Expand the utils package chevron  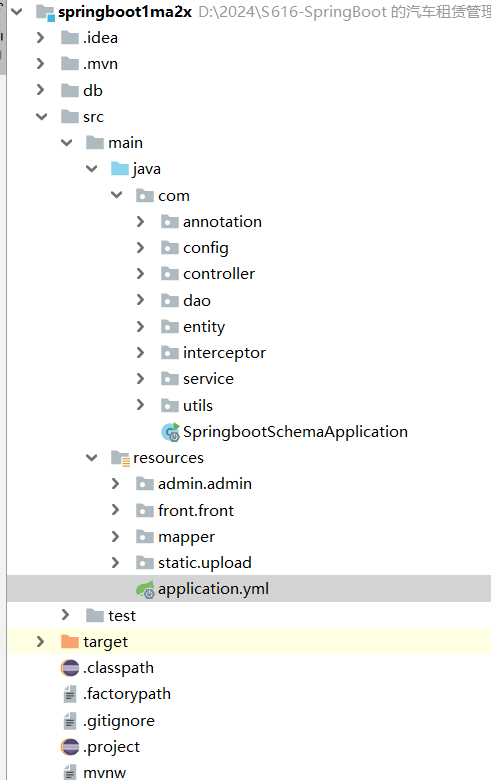tap(140, 405)
